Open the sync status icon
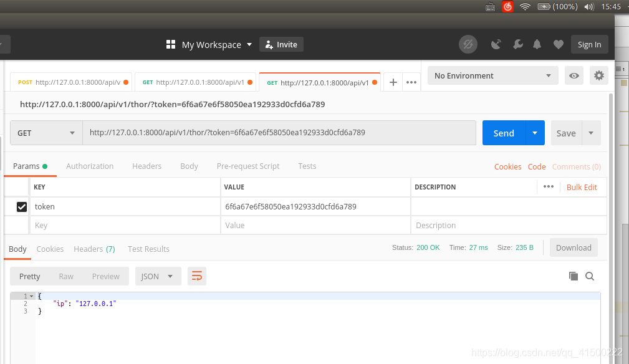 pyautogui.click(x=468, y=44)
